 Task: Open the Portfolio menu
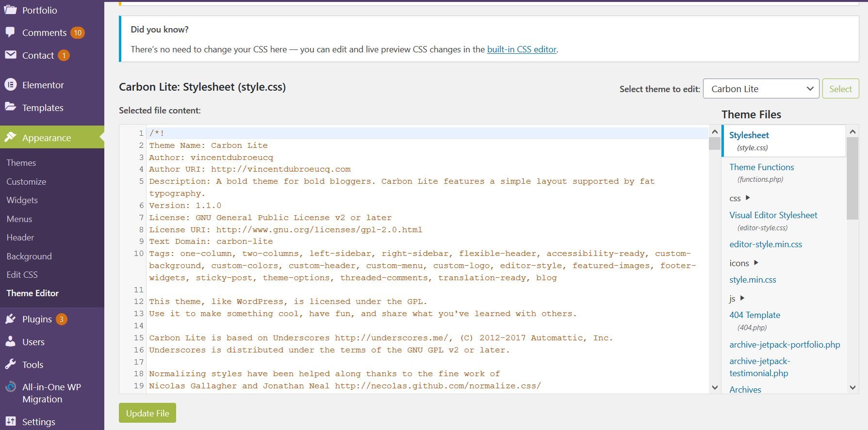pos(40,10)
